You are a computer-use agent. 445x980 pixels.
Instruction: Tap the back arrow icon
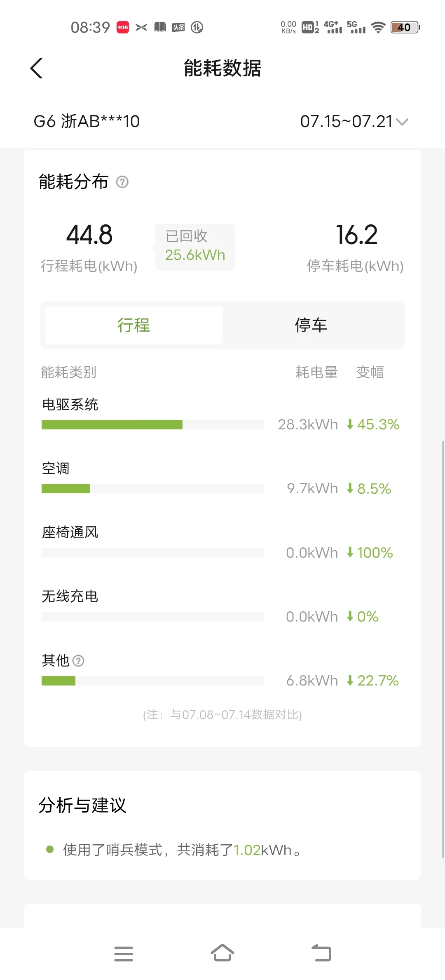(x=37, y=68)
